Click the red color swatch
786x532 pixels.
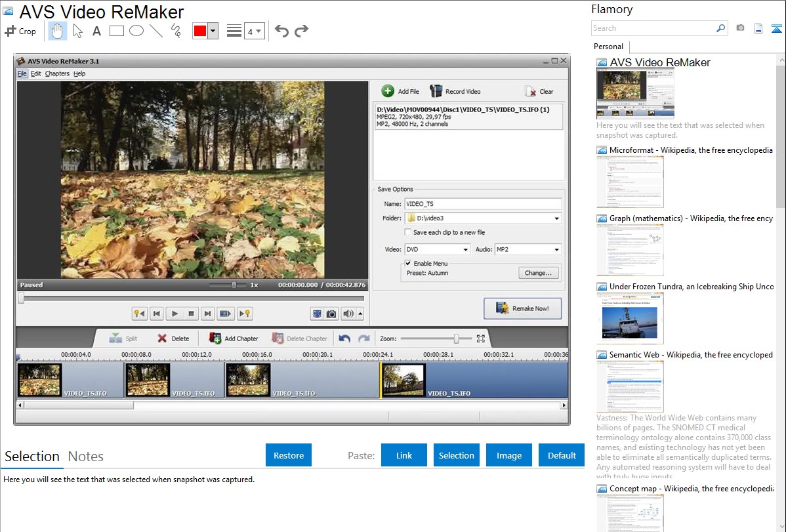(x=199, y=31)
